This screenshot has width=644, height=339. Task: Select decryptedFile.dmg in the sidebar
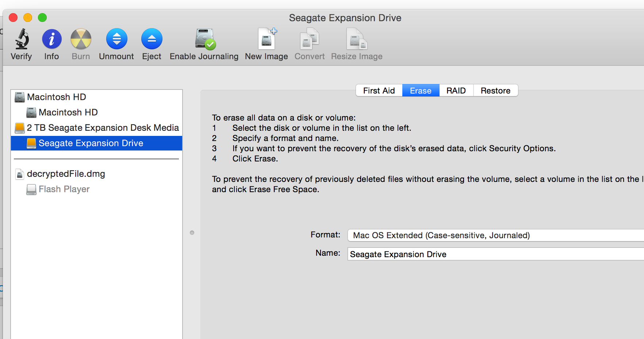[x=96, y=174]
